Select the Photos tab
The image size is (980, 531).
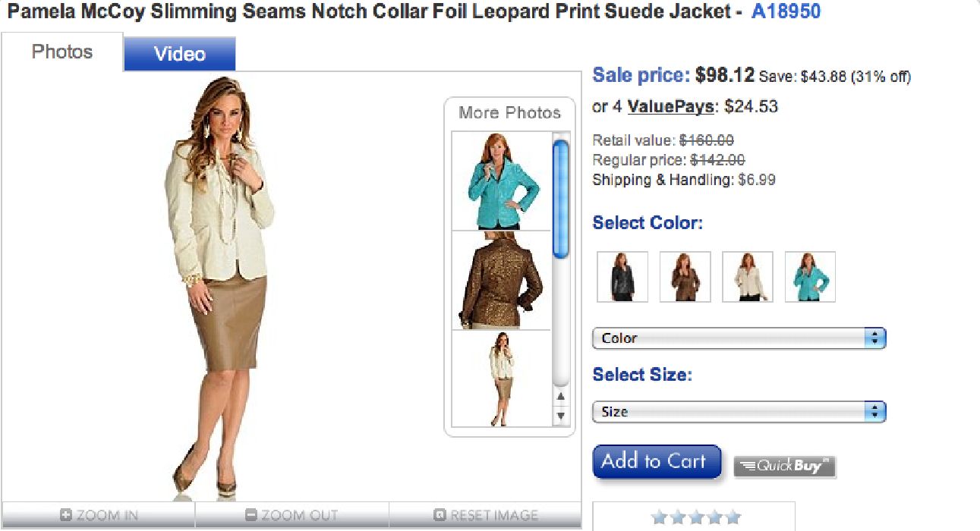pos(62,52)
